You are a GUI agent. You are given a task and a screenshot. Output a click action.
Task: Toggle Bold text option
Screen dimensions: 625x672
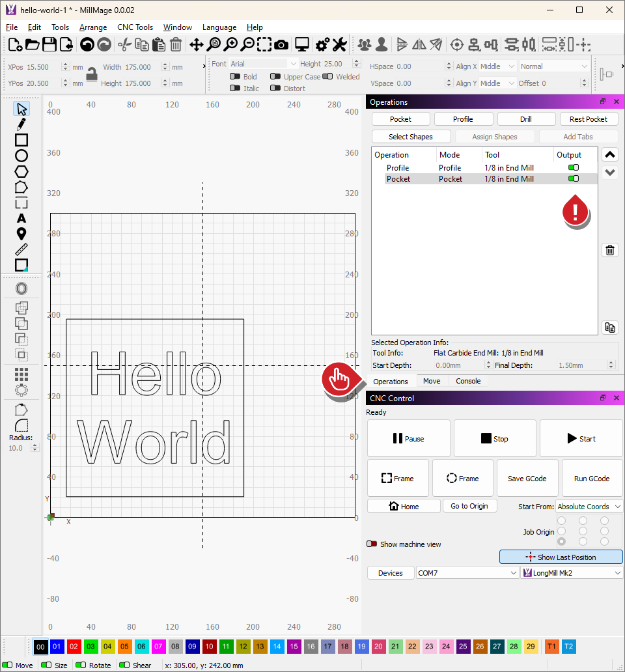(235, 77)
